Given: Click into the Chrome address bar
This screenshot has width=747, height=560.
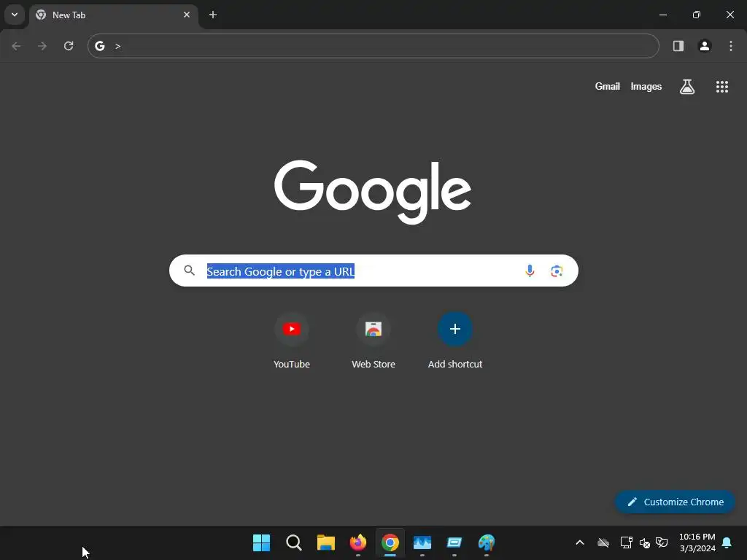Looking at the screenshot, I should coord(373,46).
